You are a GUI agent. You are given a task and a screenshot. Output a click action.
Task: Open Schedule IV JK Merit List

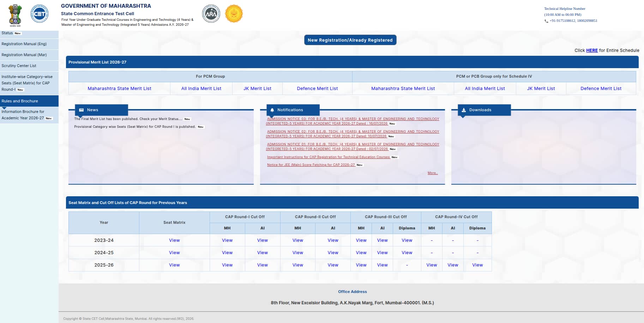[x=541, y=89]
